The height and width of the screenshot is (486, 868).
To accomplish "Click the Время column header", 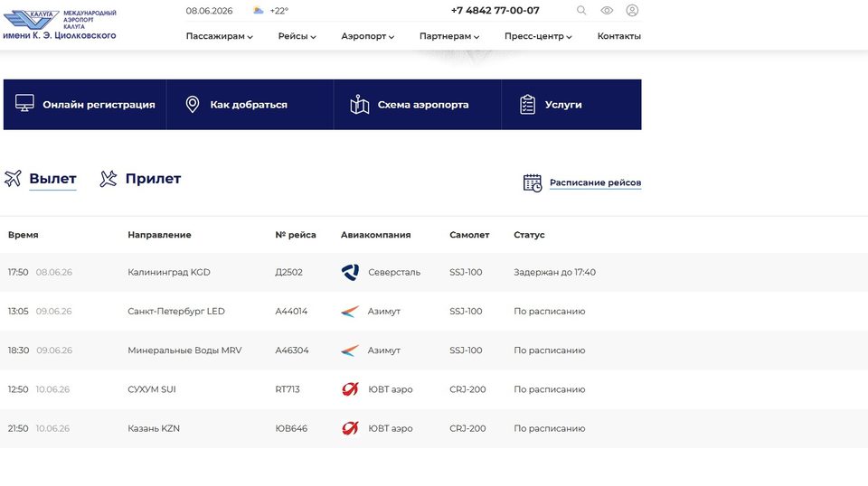I will click(x=24, y=235).
